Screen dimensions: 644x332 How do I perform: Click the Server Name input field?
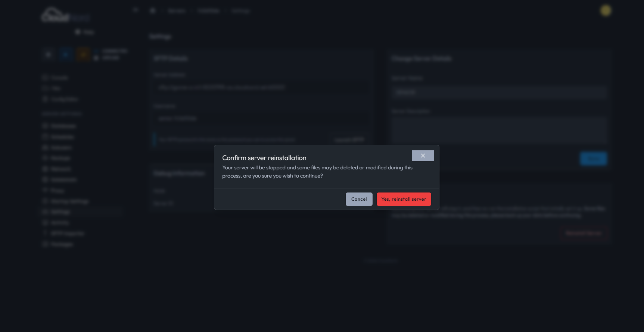499,92
